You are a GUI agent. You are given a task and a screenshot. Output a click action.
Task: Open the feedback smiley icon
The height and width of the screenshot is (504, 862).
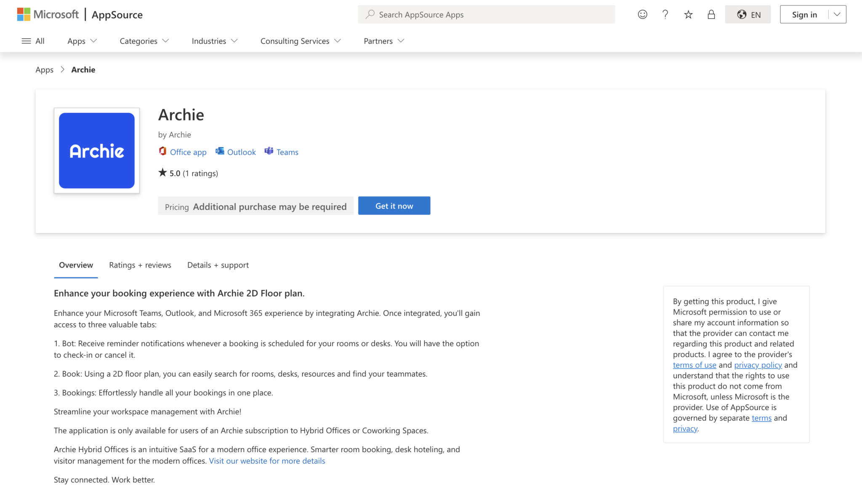642,14
